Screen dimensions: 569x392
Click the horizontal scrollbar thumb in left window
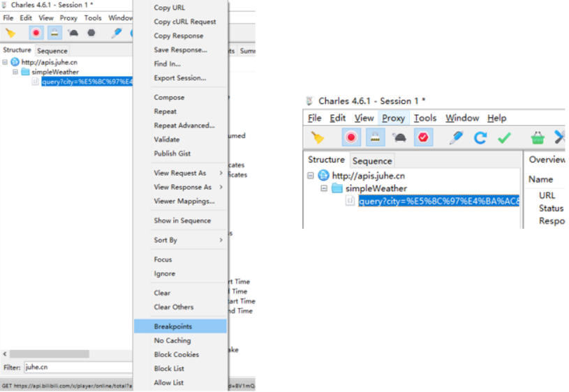click(50, 354)
